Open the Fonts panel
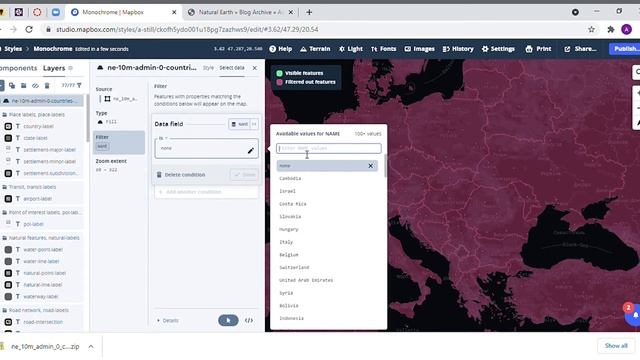 [x=383, y=49]
